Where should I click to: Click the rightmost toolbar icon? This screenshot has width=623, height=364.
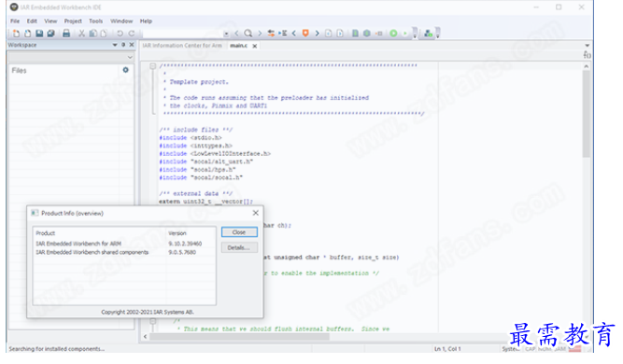click(x=428, y=34)
